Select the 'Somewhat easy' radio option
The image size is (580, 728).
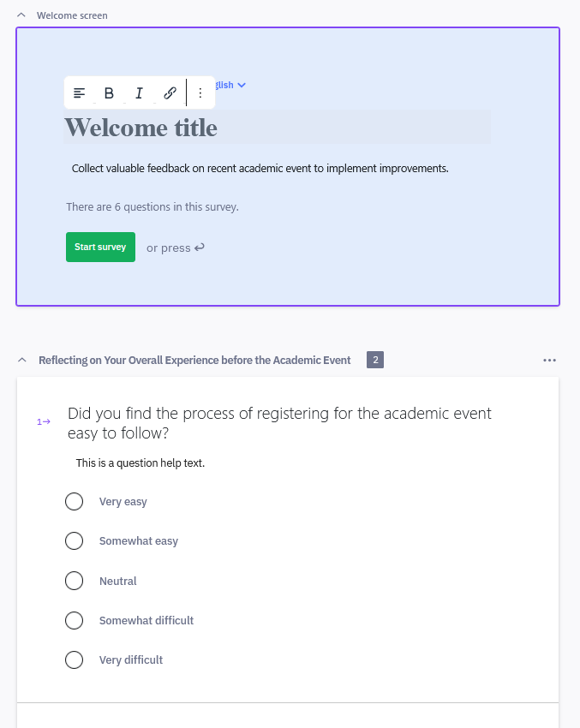point(75,541)
